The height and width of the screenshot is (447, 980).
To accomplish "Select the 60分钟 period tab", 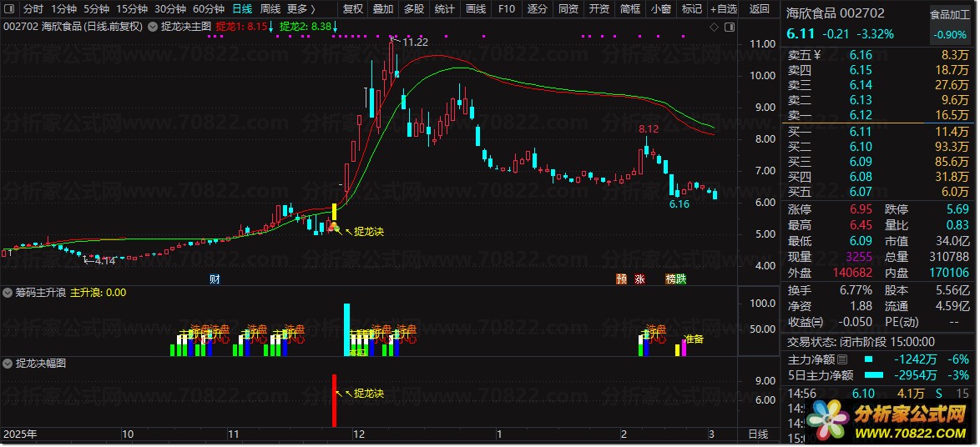I will point(208,8).
